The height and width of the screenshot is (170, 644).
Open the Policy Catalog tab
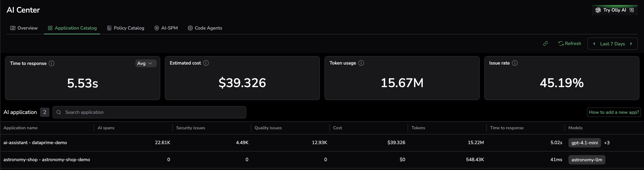[x=126, y=28]
